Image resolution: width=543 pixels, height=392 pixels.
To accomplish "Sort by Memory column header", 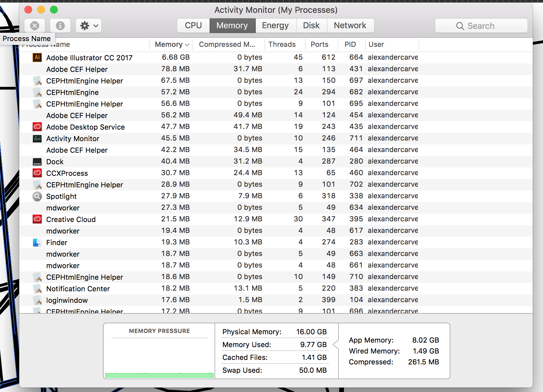I will [x=171, y=45].
